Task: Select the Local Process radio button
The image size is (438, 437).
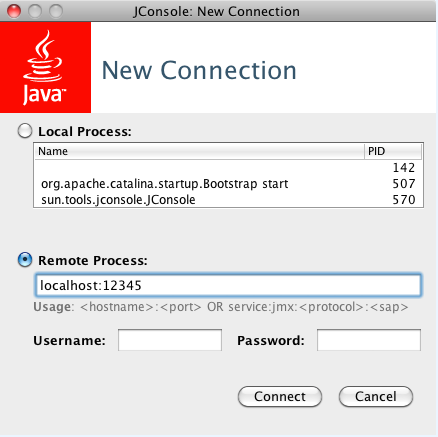Action: (x=25, y=131)
